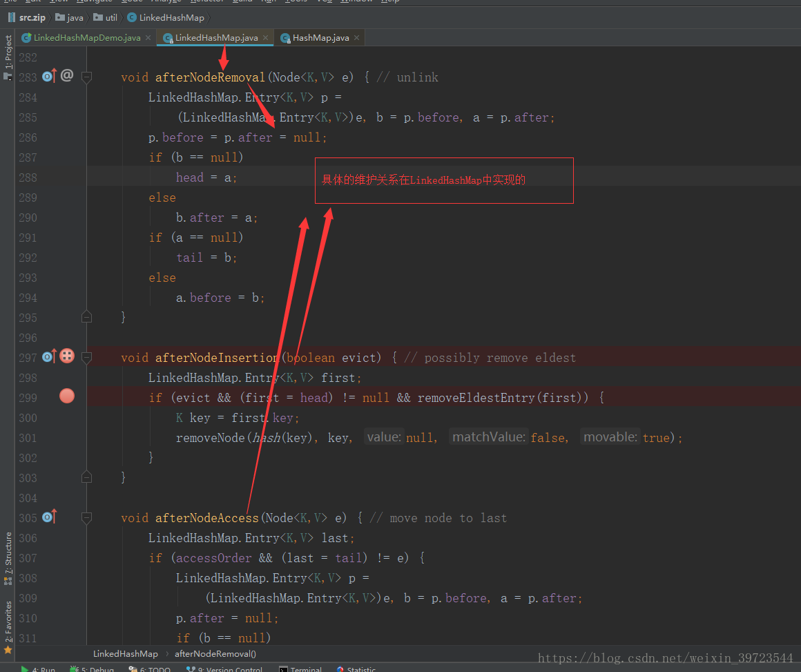801x672 pixels.
Task: Click LinkedHashMap in the bottom breadcrumb
Action: pyautogui.click(x=125, y=653)
